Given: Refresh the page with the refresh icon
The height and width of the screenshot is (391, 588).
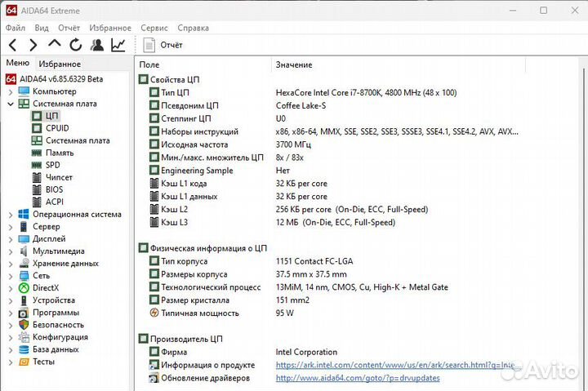Looking at the screenshot, I should pyautogui.click(x=76, y=45).
